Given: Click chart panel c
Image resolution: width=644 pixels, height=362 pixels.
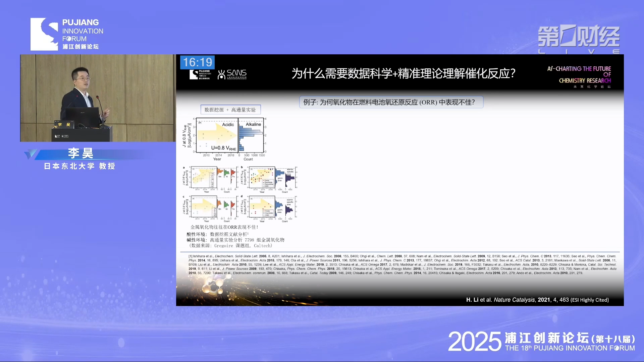Looking at the screenshot, I should coord(210,209).
